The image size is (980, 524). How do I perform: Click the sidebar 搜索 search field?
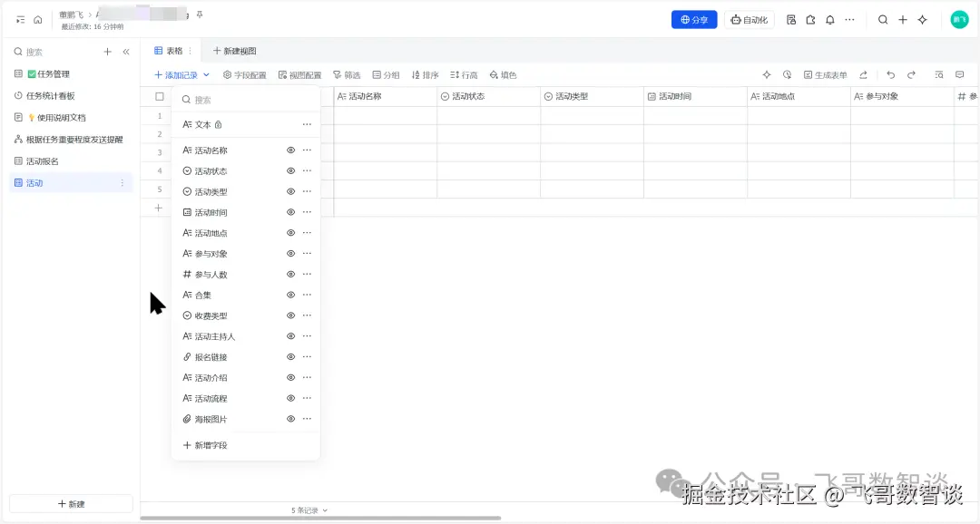[55, 52]
